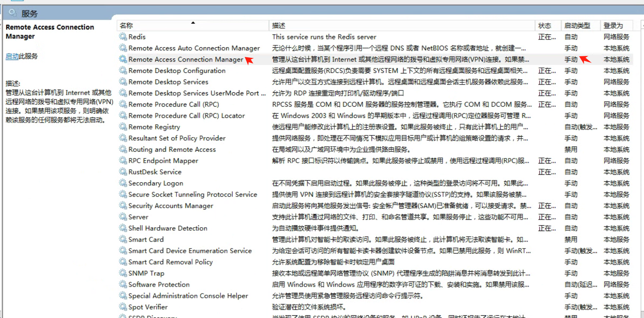Select the Remote Procedure Call (RPC) row name
Screen dimensions: 644x318
pyautogui.click(x=174, y=104)
